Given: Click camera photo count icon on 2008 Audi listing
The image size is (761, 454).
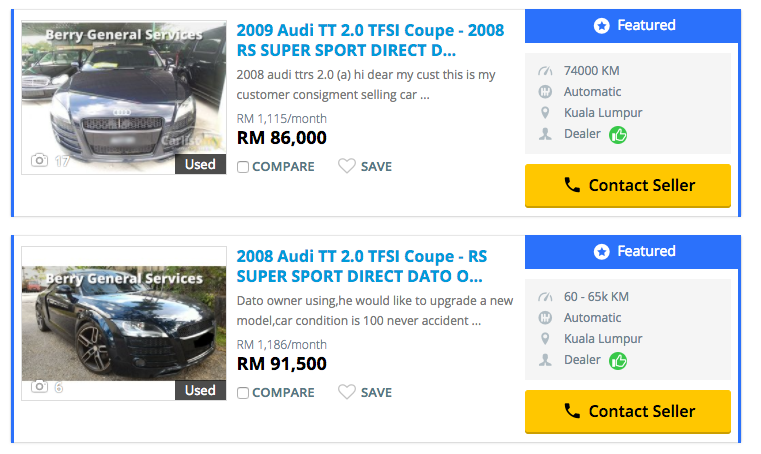Looking at the screenshot, I should pos(40,386).
